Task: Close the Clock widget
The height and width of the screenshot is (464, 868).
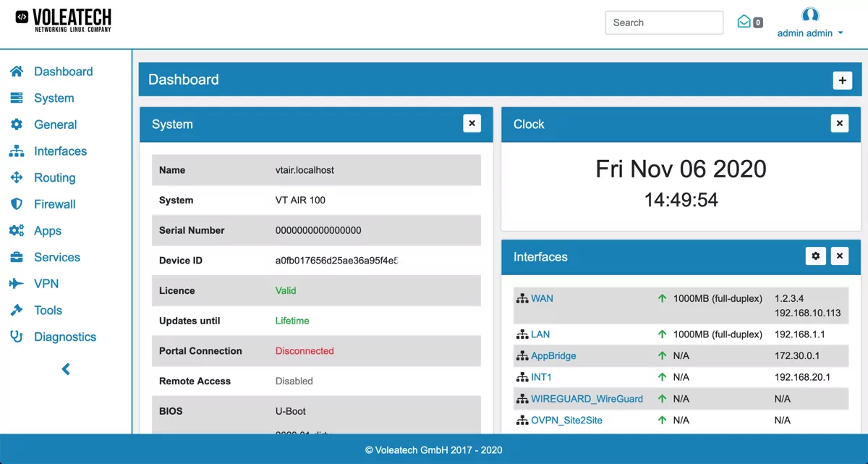Action: (839, 124)
